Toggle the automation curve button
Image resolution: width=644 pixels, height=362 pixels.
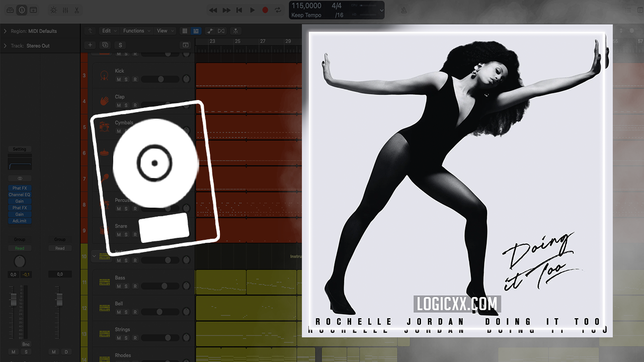(210, 31)
